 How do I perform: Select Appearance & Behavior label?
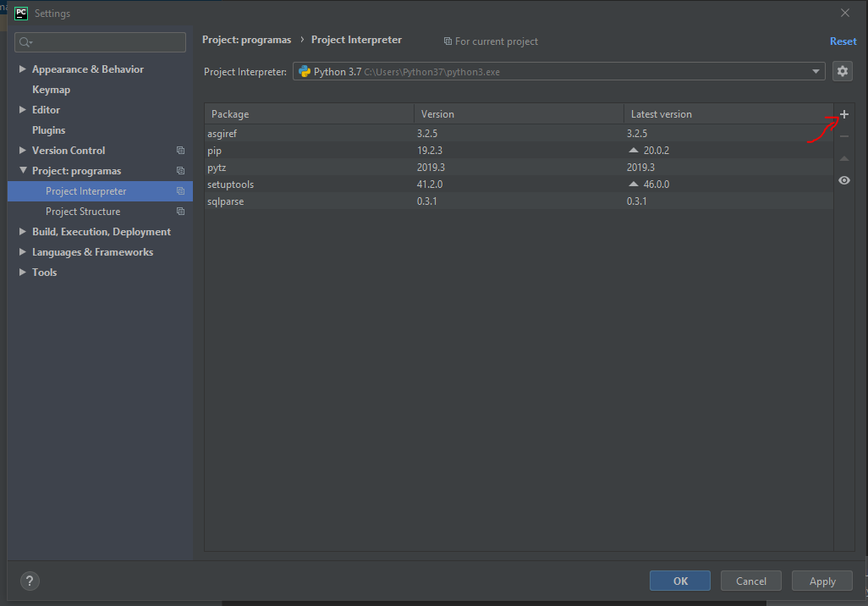coord(88,69)
